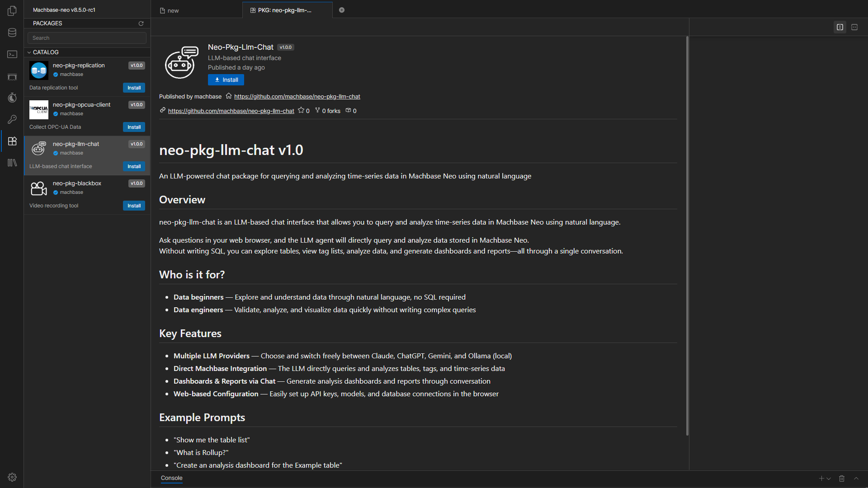This screenshot has width=868, height=488.
Task: Click the home icon beside publisher link
Action: 229,96
